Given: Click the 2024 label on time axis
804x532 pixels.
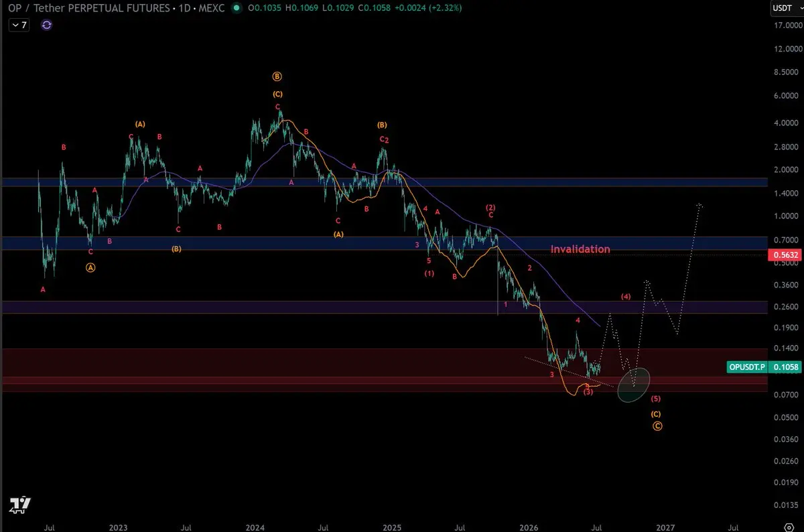Looking at the screenshot, I should click(255, 527).
